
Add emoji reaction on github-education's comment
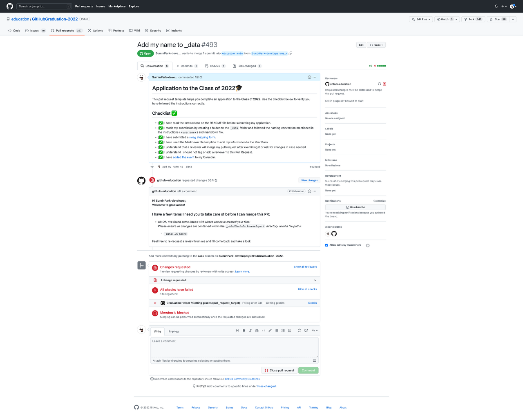(x=309, y=191)
